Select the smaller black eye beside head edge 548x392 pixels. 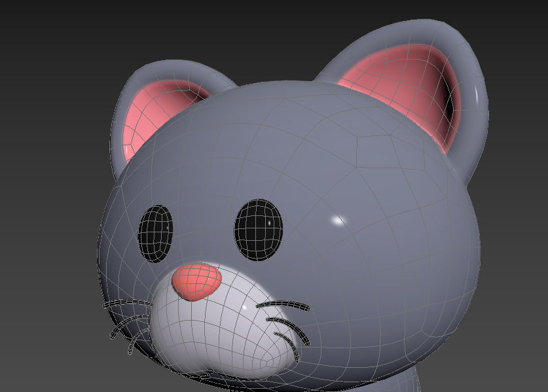156,234
